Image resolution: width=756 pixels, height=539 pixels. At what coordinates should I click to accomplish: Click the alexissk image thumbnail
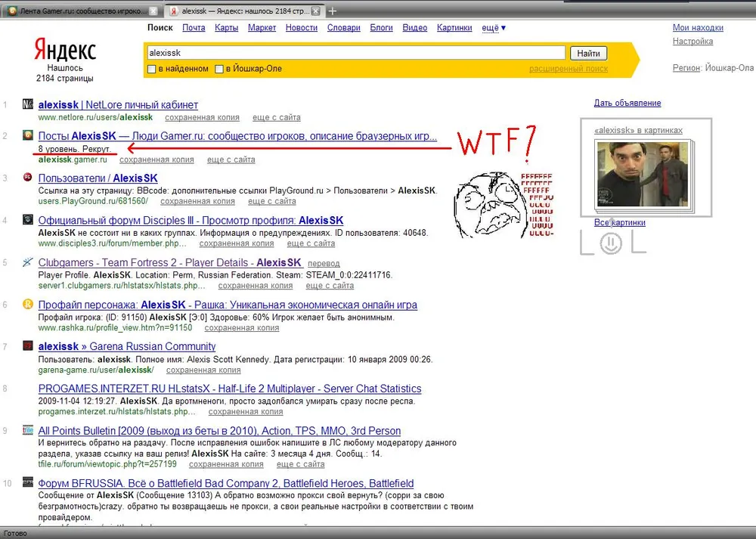coord(645,175)
